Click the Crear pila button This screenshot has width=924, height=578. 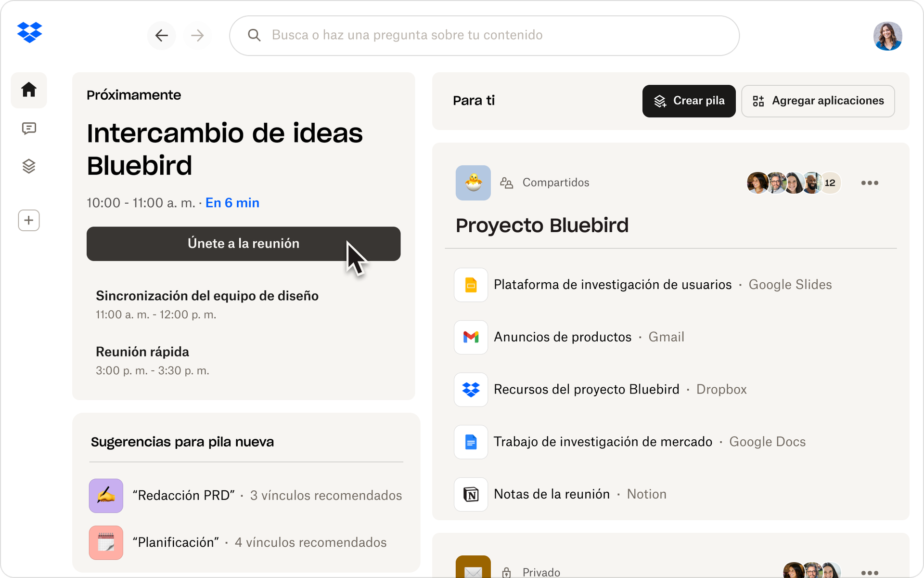click(689, 101)
